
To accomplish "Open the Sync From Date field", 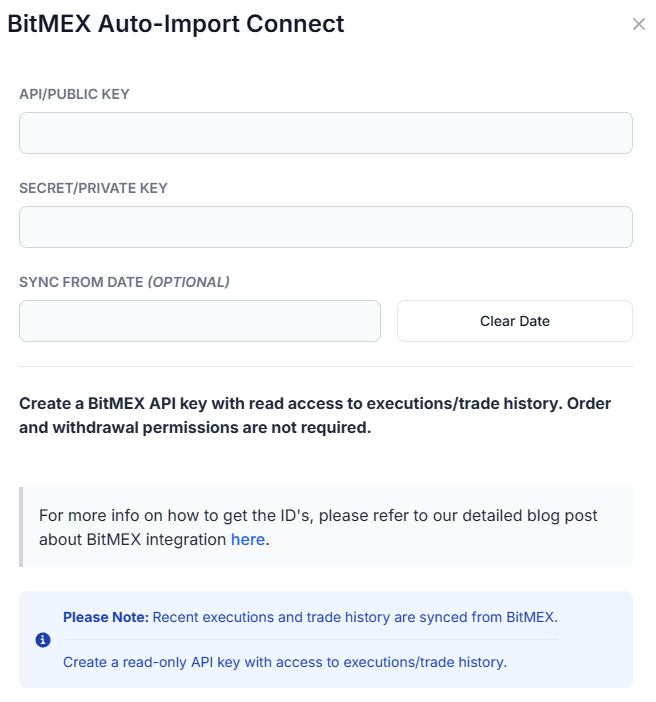I will point(200,321).
